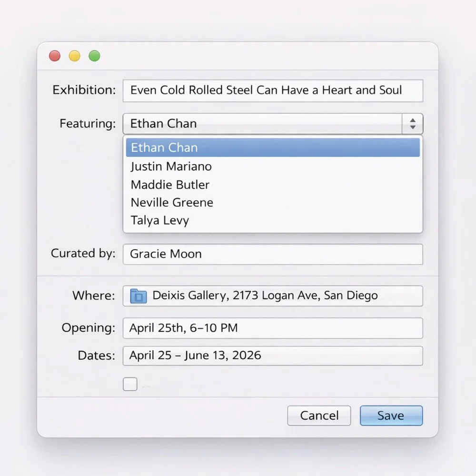Click the Where: label
This screenshot has height=476, width=476.
tap(94, 296)
